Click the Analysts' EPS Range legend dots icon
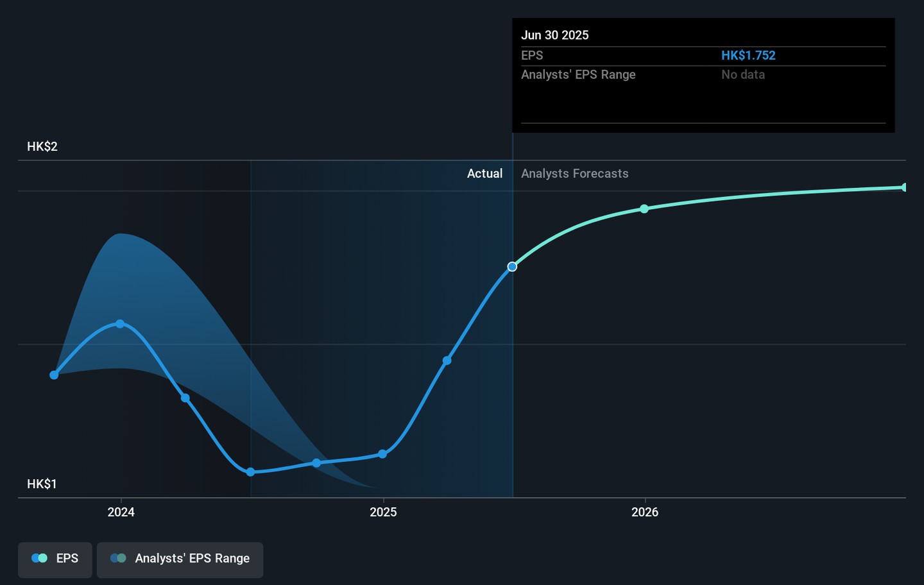This screenshot has width=924, height=585. pyautogui.click(x=118, y=559)
